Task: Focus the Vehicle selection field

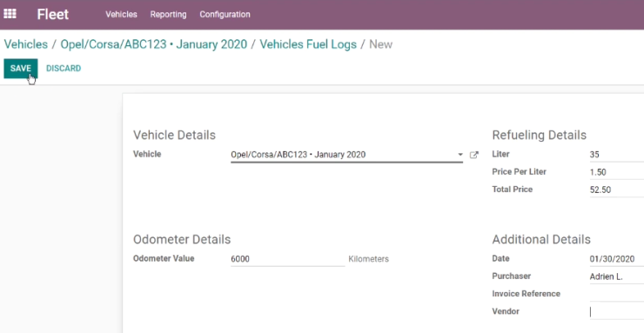Action: tap(343, 155)
